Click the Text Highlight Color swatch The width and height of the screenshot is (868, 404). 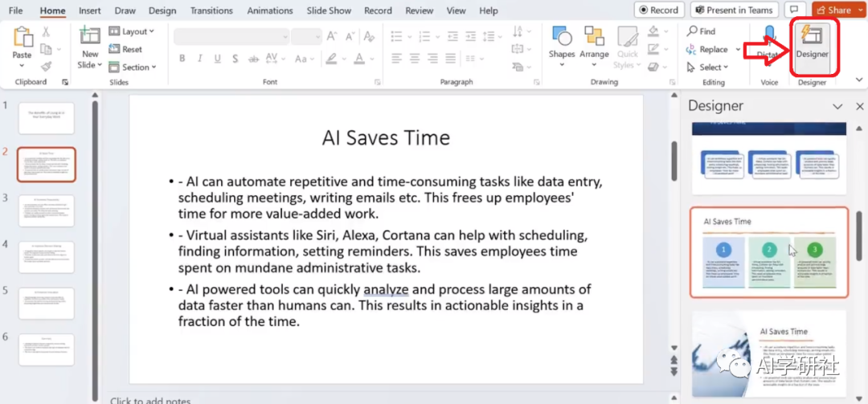(331, 58)
